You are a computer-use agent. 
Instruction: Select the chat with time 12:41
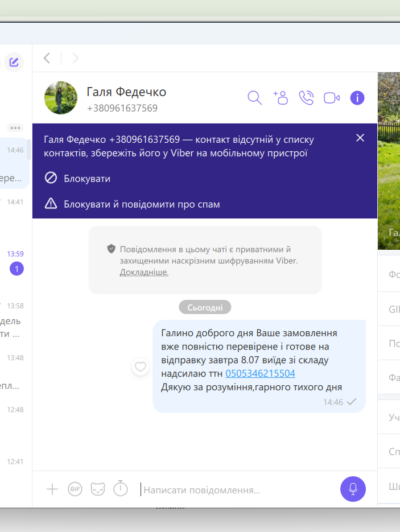tap(15, 475)
